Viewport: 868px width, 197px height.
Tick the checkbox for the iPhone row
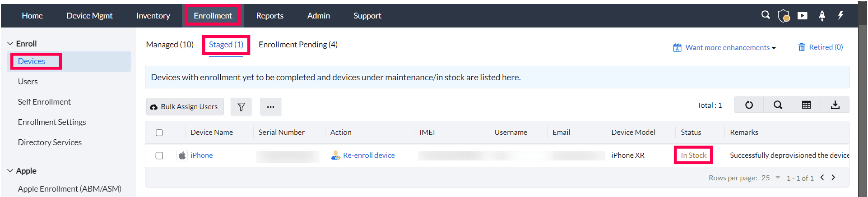pyautogui.click(x=159, y=156)
